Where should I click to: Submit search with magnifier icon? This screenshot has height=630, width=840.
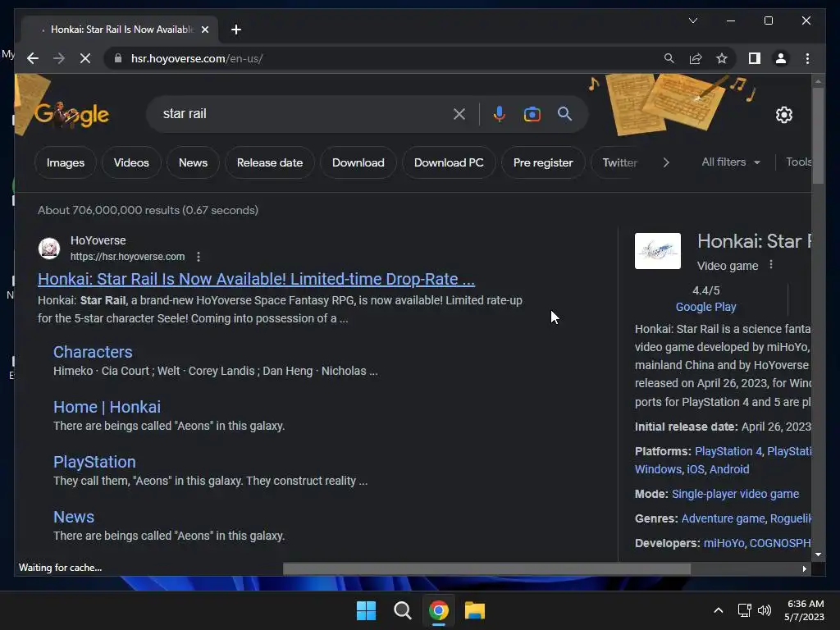564,113
